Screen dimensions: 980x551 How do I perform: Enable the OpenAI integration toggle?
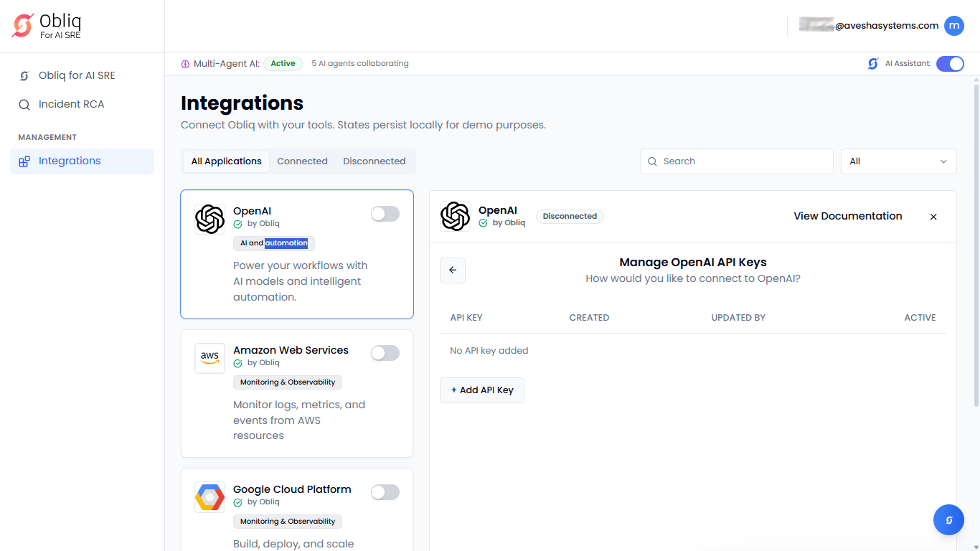(x=385, y=214)
